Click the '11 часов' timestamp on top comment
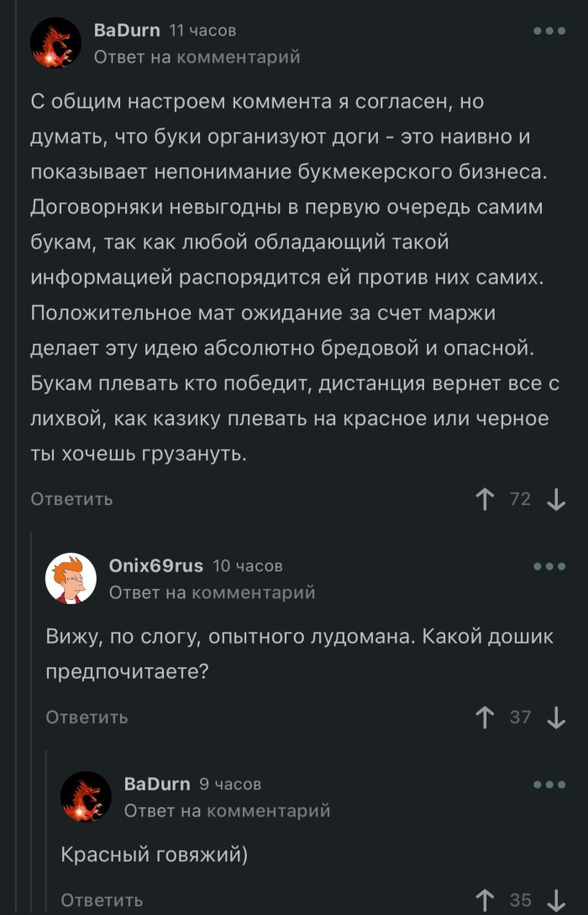Viewport: 588px width, 915px height. pos(202,30)
